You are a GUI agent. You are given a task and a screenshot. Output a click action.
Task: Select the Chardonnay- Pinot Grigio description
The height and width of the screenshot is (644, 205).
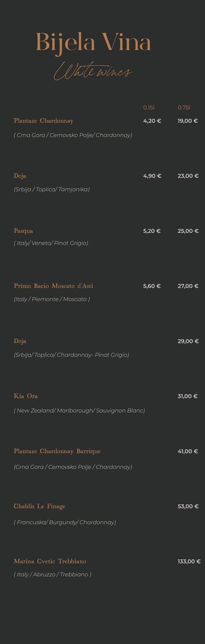point(71,355)
